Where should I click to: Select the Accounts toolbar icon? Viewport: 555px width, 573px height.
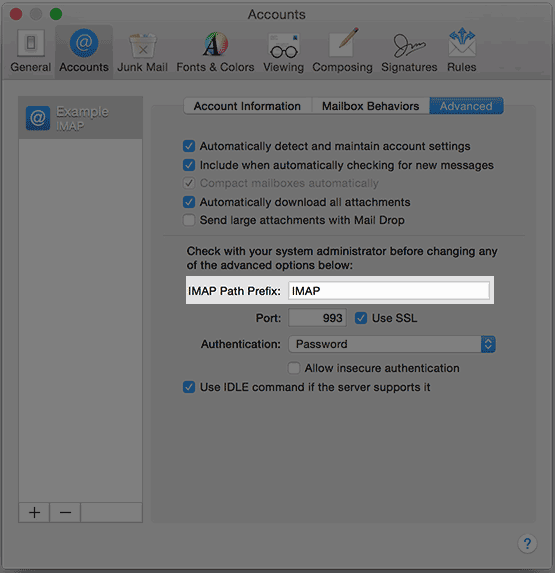coord(84,51)
